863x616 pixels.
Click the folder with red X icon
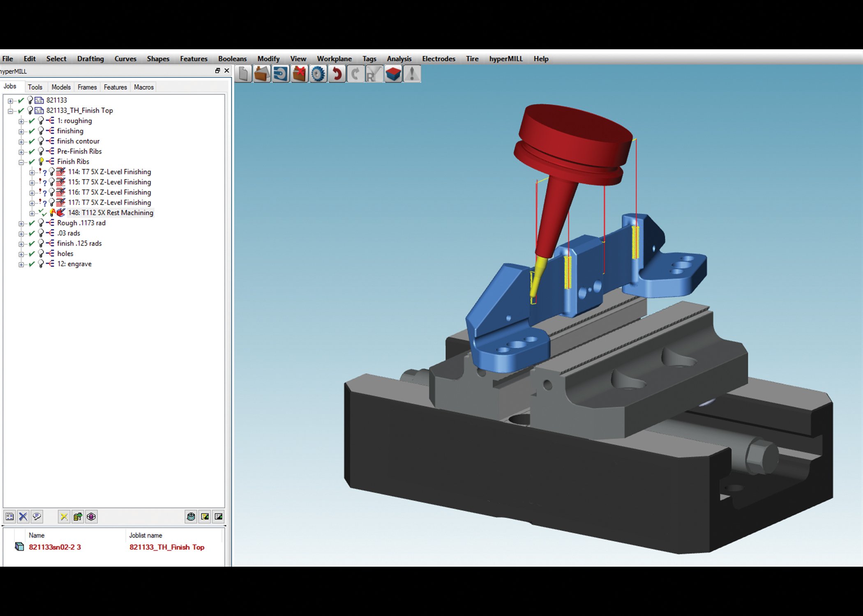(x=300, y=74)
